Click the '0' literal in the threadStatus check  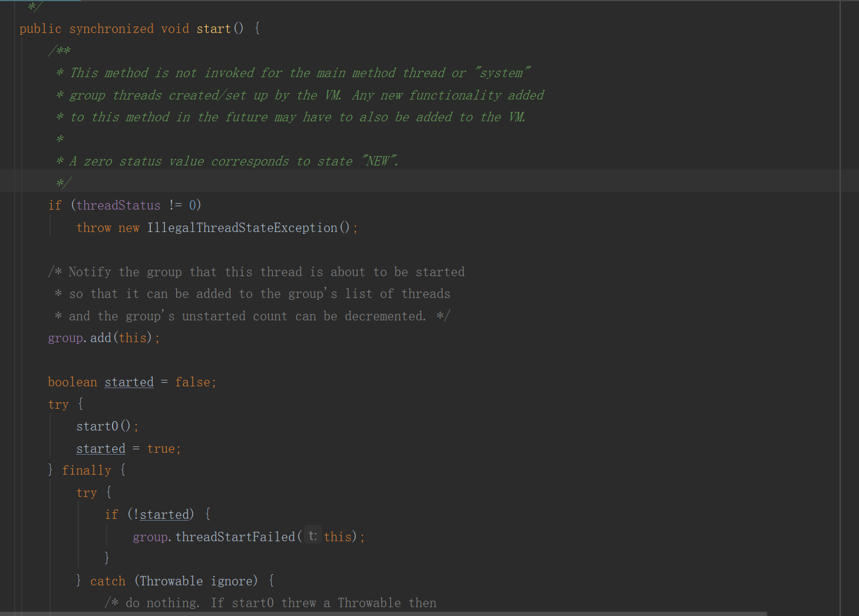click(193, 205)
